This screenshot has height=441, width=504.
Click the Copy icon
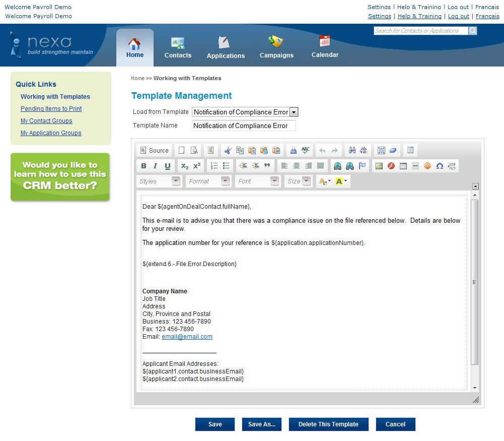pyautogui.click(x=240, y=150)
